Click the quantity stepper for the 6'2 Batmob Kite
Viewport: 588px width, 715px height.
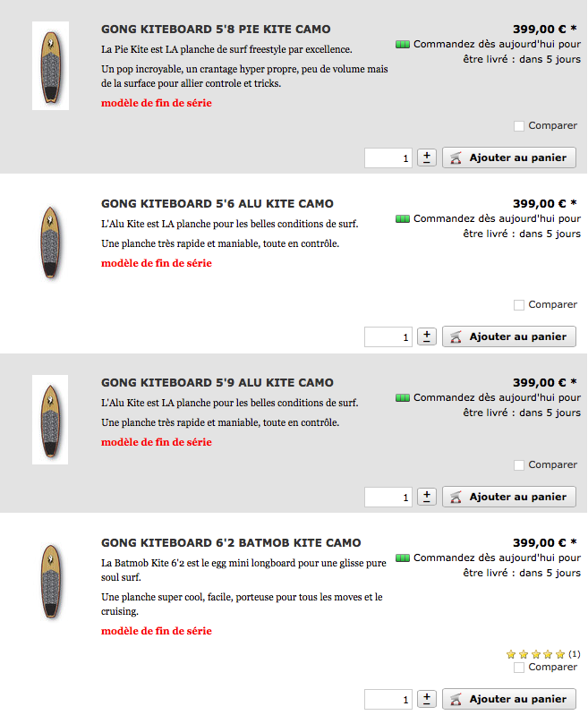pos(427,699)
